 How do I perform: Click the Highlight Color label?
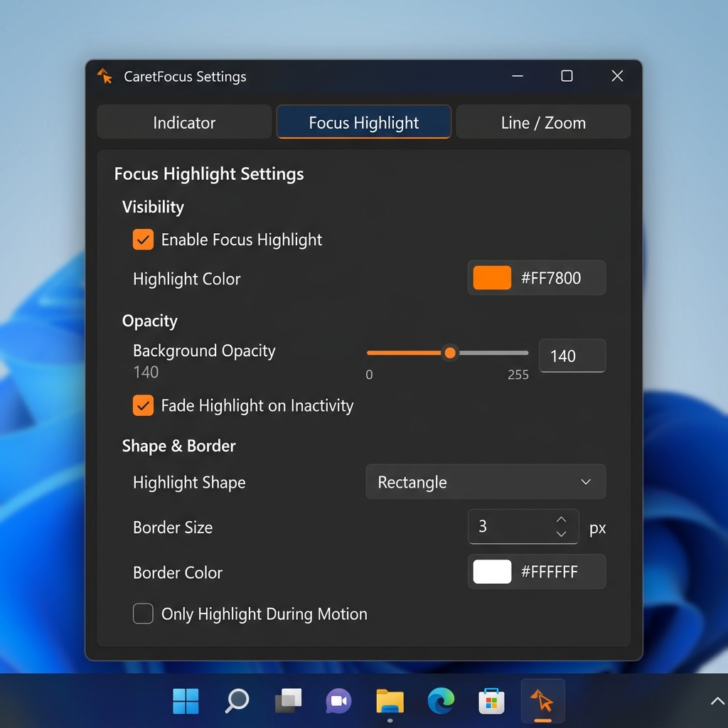(x=187, y=279)
